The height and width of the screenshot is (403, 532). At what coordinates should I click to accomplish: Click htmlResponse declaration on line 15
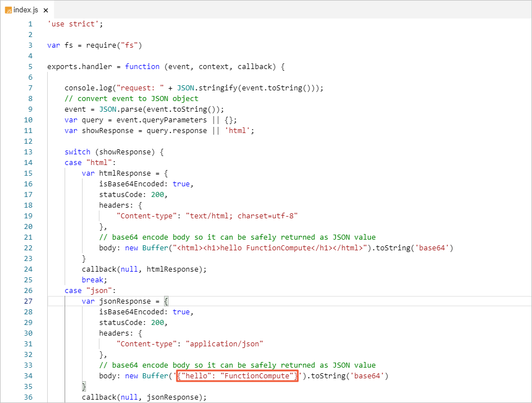tap(125, 173)
